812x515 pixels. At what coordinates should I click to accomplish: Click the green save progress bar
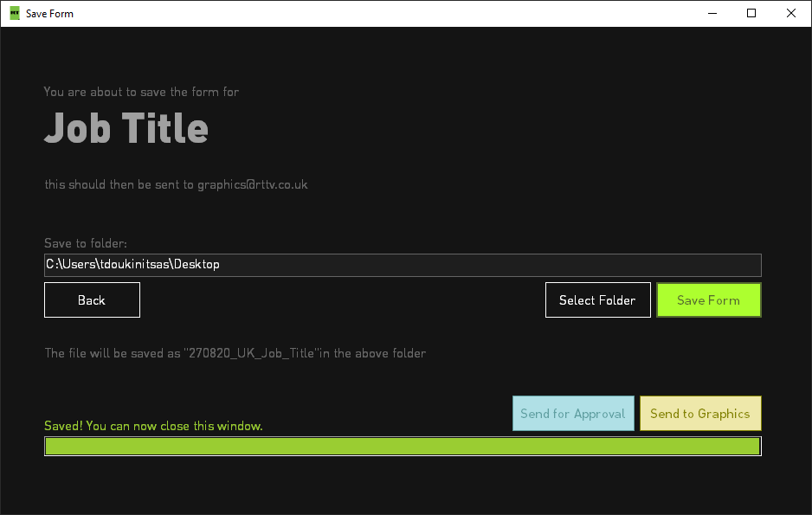(403, 446)
